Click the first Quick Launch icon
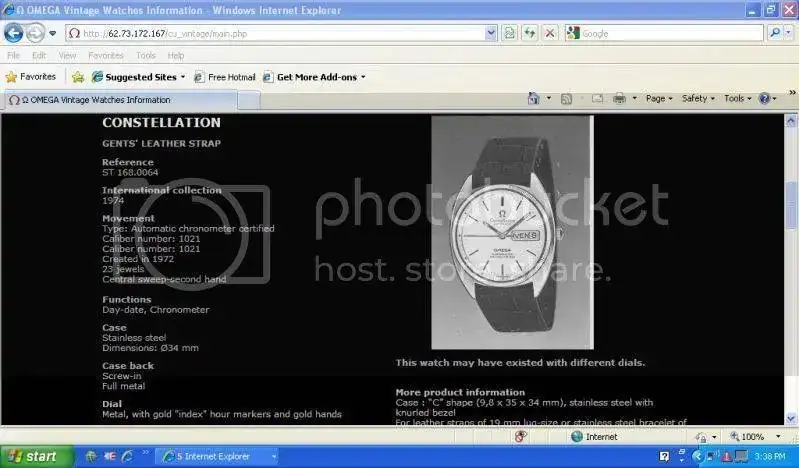 [x=91, y=456]
